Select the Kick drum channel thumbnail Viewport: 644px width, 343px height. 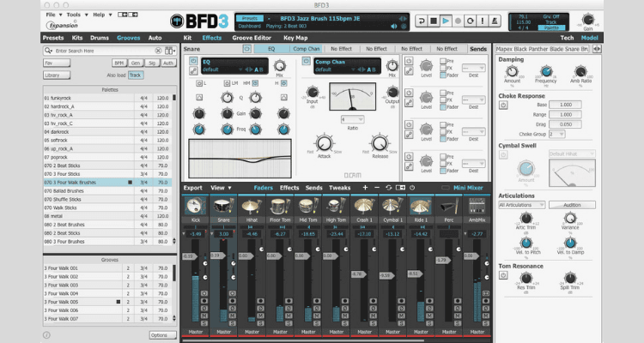[196, 205]
